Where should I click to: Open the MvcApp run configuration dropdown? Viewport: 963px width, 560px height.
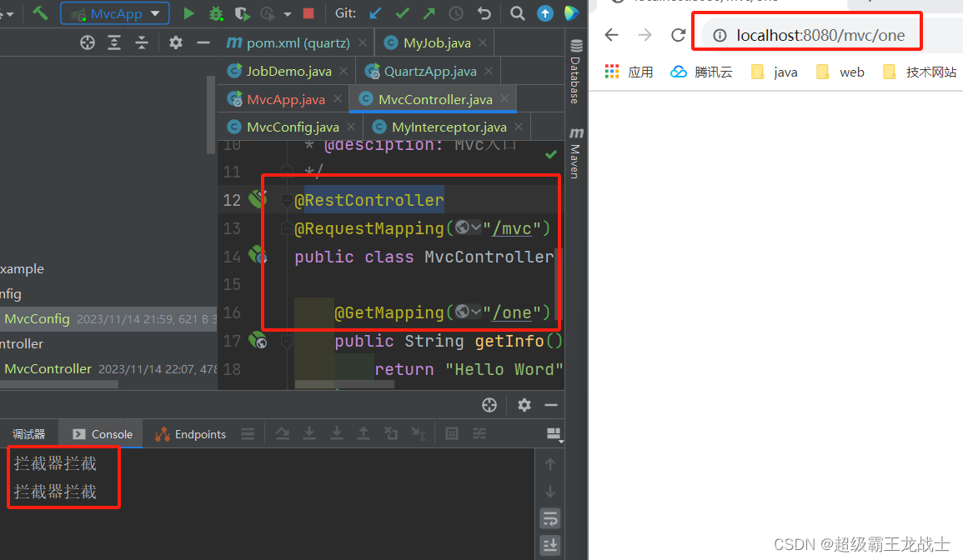(115, 12)
